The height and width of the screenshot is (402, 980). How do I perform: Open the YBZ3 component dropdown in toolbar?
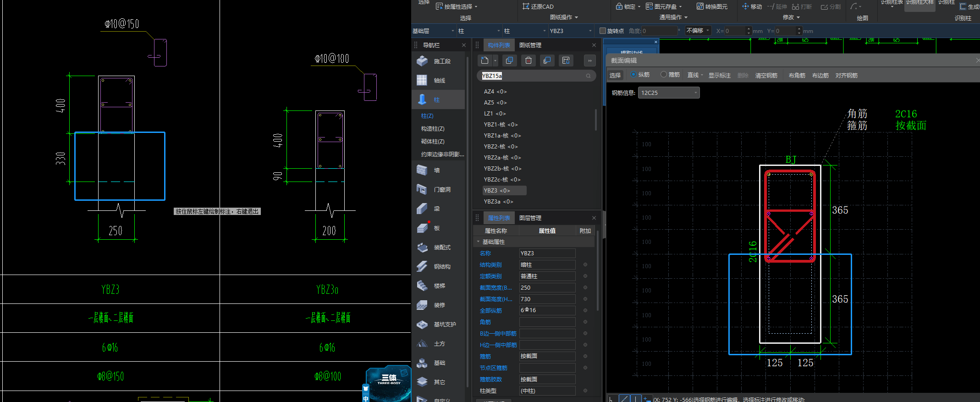click(571, 31)
